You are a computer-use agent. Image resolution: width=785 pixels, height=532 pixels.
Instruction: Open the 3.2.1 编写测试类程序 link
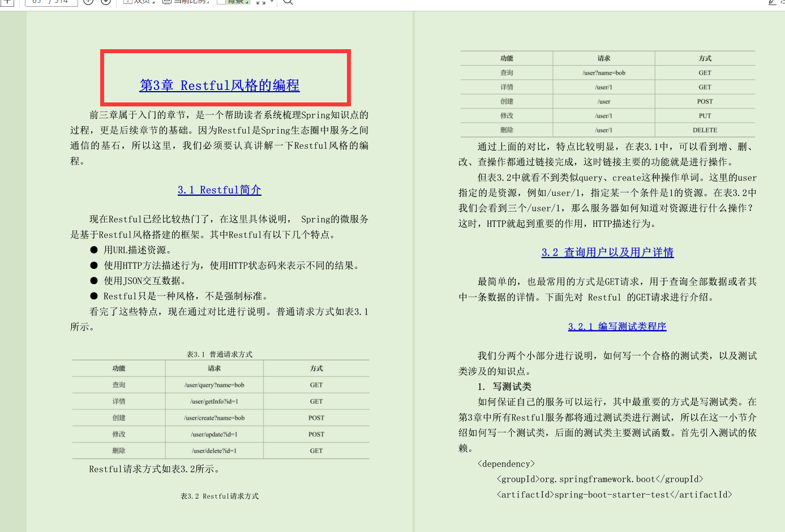click(x=617, y=327)
